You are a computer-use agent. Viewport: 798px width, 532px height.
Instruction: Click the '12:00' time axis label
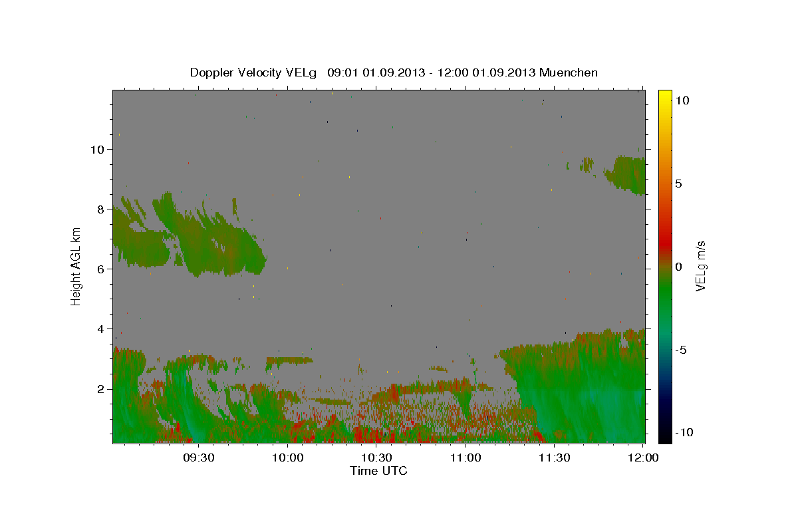643,458
